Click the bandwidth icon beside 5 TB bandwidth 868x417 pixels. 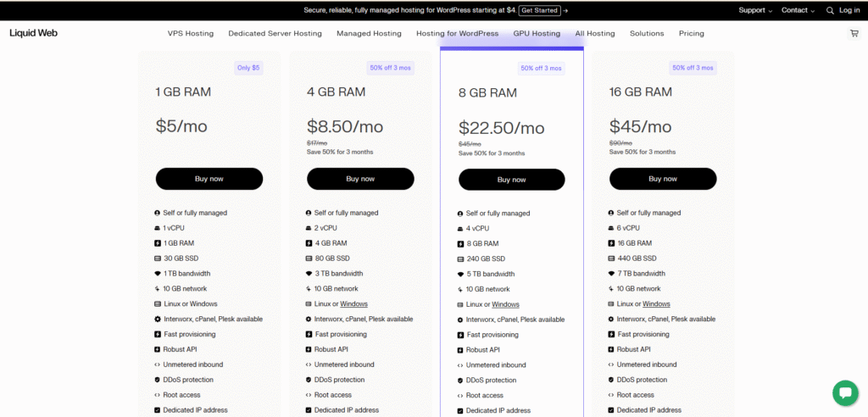[460, 275]
